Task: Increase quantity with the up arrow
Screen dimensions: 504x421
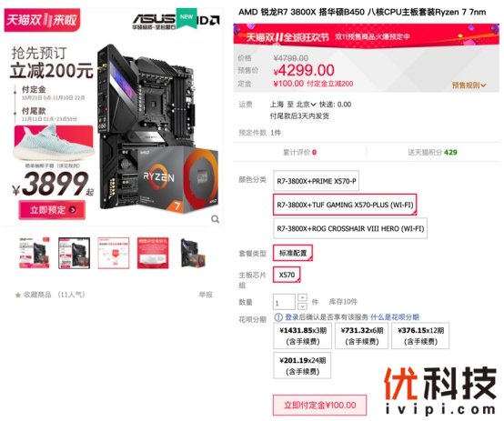Action: click(302, 297)
